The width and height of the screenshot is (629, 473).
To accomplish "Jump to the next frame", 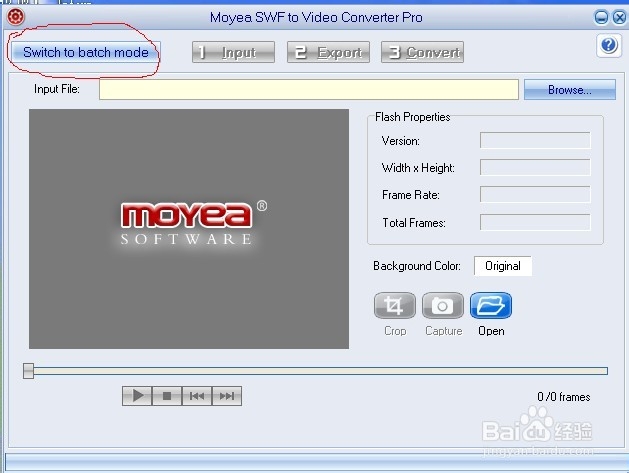I will point(227,396).
